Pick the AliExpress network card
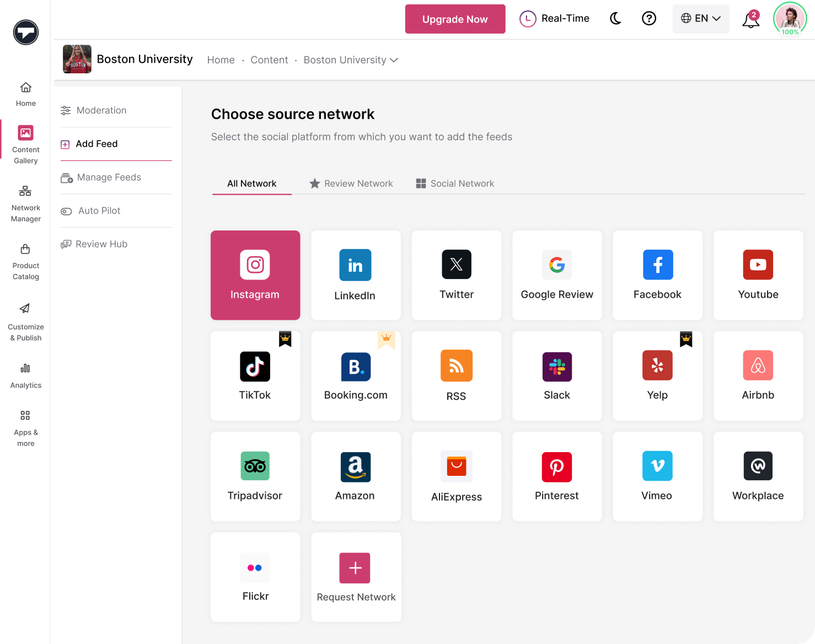 457,476
